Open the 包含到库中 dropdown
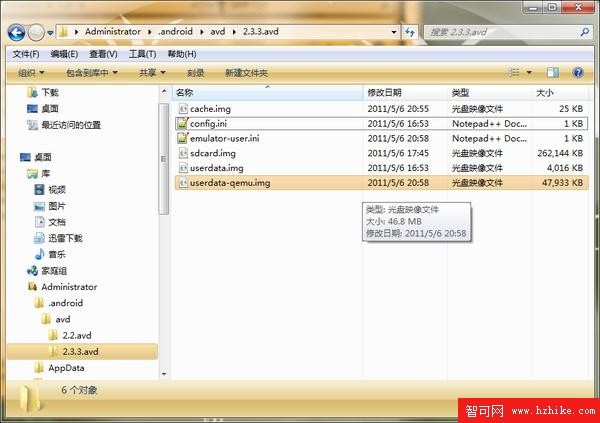The image size is (600, 423). tap(91, 73)
